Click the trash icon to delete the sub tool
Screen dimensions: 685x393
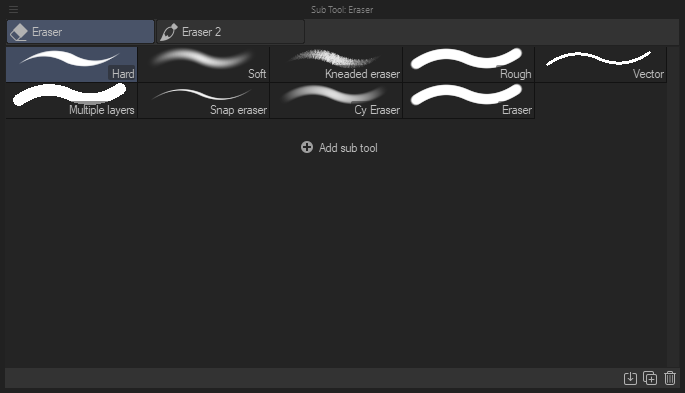pos(670,378)
